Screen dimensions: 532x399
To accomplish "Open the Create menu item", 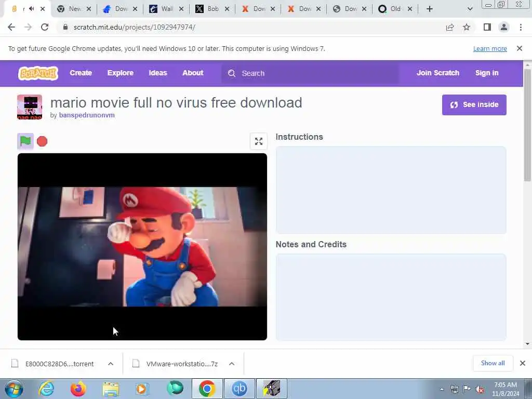I will coord(81,73).
